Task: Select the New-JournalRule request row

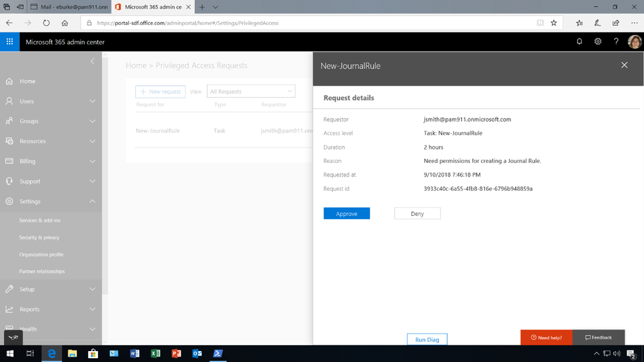Action: [x=224, y=131]
